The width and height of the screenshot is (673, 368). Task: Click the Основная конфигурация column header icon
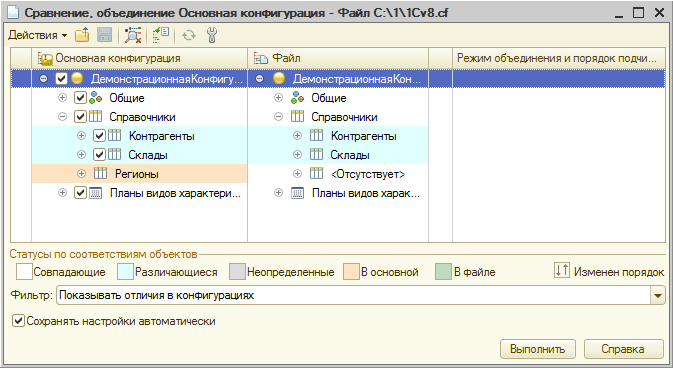click(x=45, y=58)
